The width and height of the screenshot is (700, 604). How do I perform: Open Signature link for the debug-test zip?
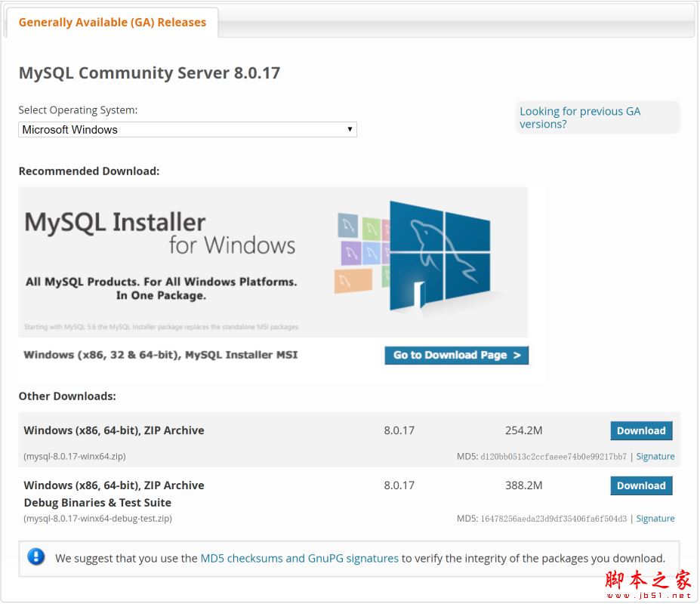pyautogui.click(x=655, y=519)
